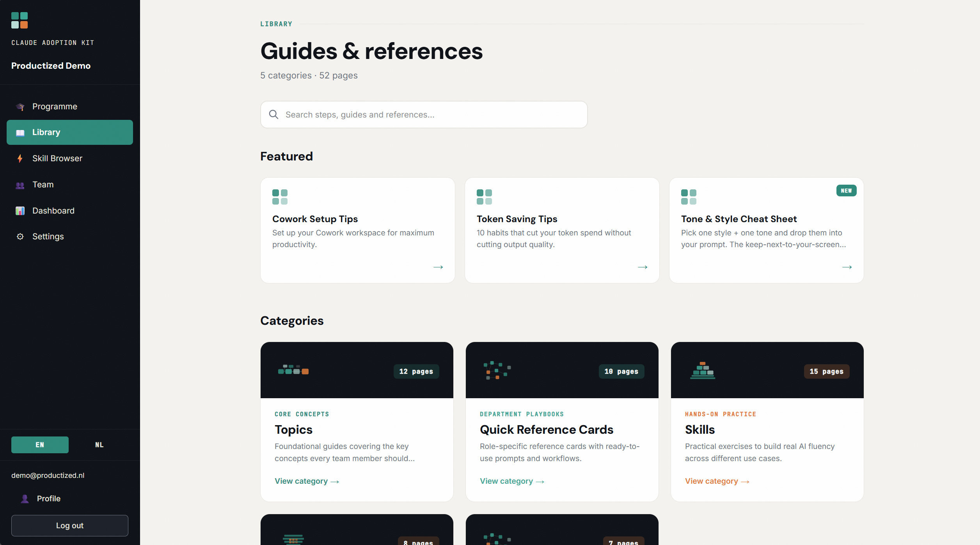Viewport: 980px width, 545px height.
Task: Open the Cowork Setup Tips title
Action: (315, 219)
